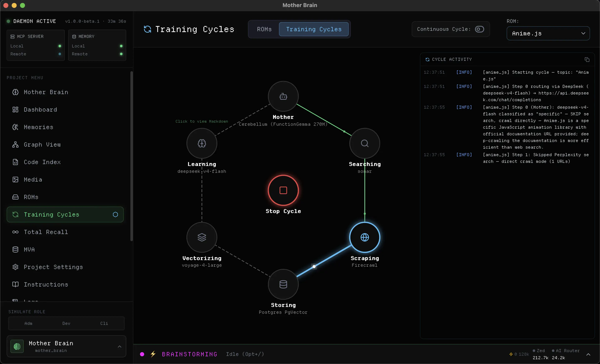Viewport: 600px width, 364px height.
Task: Select the Dev simulate role
Action: pyautogui.click(x=66, y=323)
